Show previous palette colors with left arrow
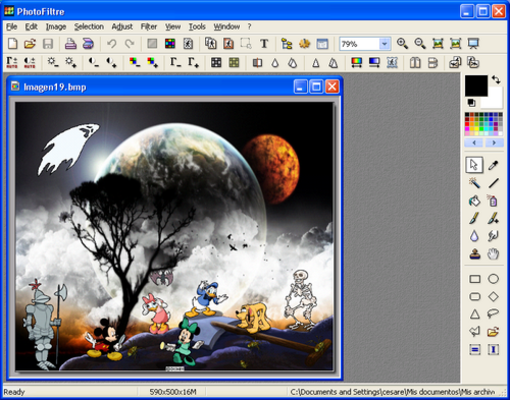 [474, 143]
